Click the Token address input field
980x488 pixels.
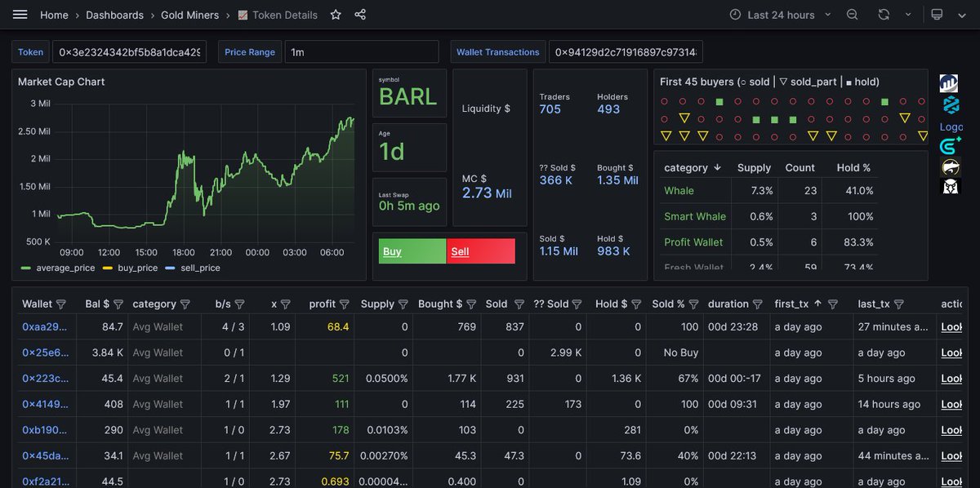(129, 51)
